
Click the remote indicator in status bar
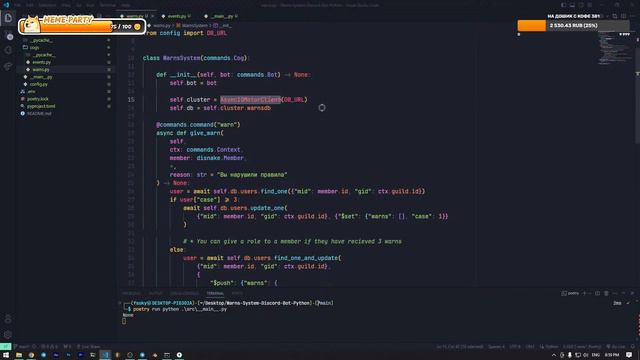[5, 347]
